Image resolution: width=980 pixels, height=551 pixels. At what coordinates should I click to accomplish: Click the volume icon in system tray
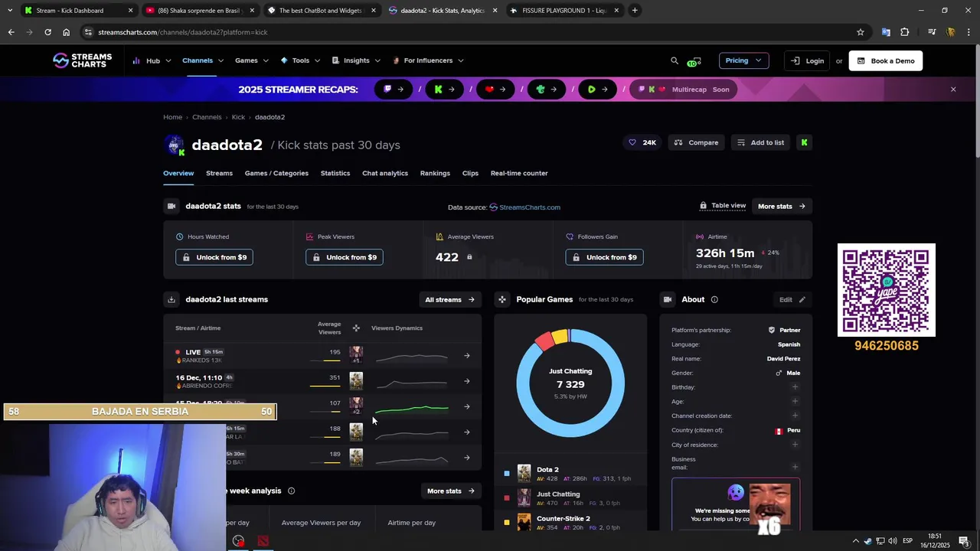coord(892,541)
